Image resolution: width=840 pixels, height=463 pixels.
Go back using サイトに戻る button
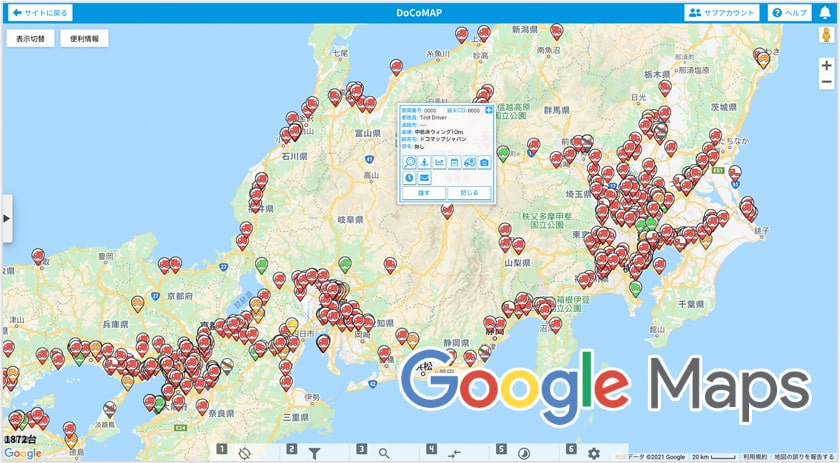click(x=40, y=13)
